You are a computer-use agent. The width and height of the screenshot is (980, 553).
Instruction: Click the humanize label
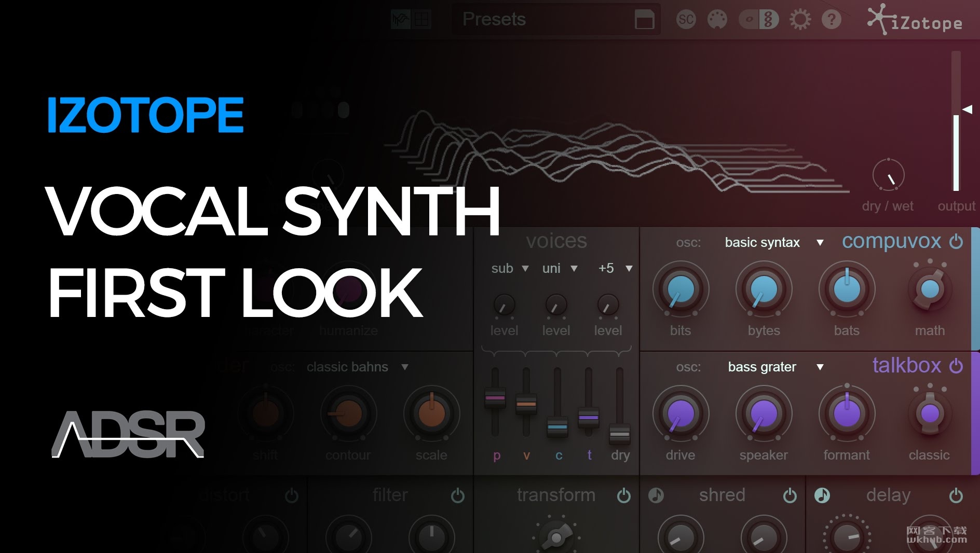(348, 330)
